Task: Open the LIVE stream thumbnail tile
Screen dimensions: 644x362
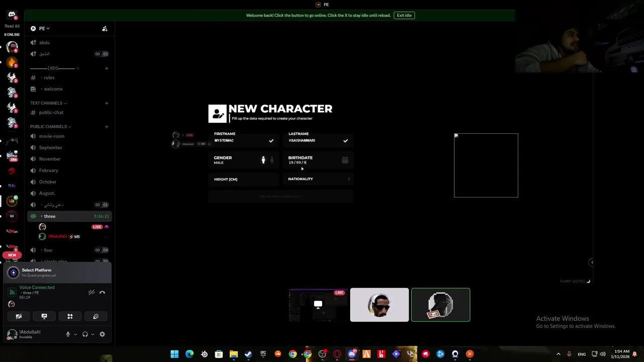Action: 318,305
